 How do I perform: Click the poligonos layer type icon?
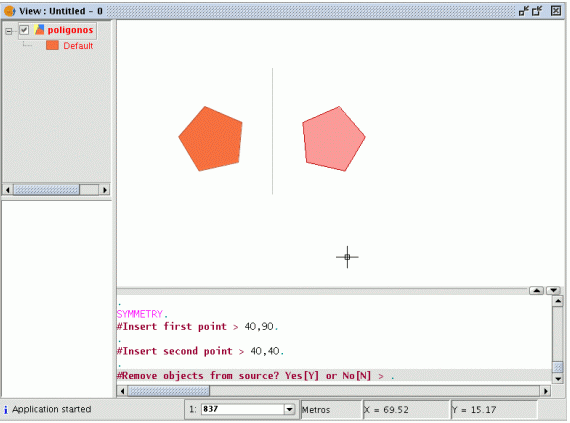pos(39,30)
